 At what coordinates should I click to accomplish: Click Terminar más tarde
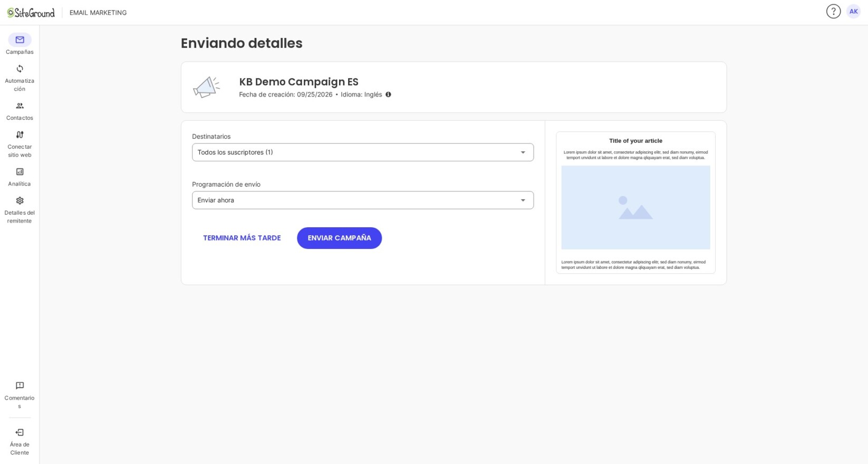point(242,238)
